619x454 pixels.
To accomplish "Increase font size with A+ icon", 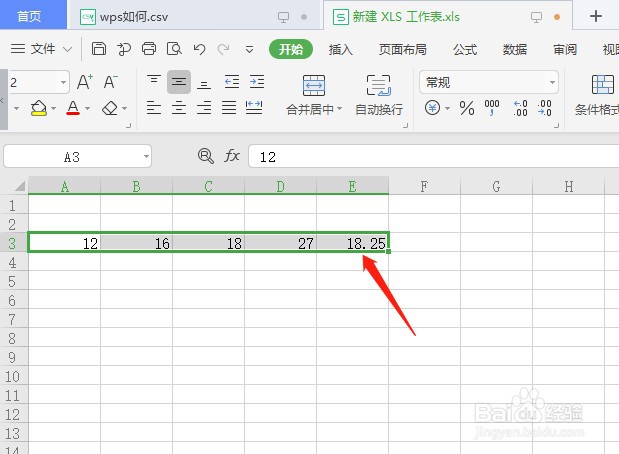I will pyautogui.click(x=84, y=82).
